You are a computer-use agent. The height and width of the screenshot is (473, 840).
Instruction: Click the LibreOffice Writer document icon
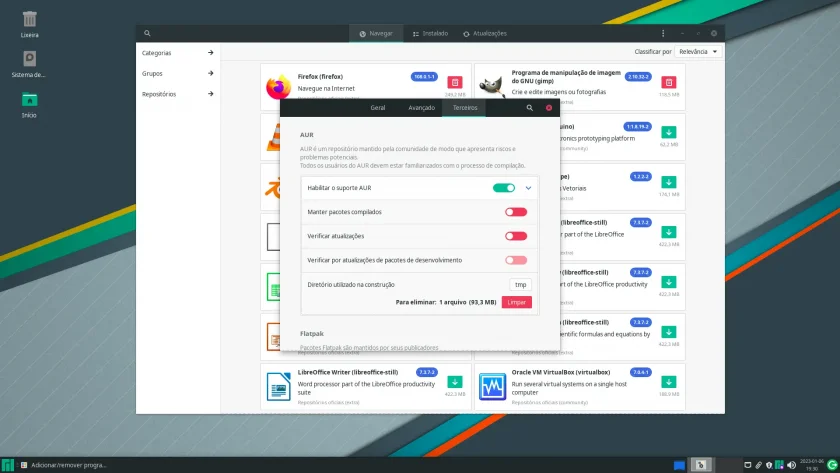click(x=279, y=386)
